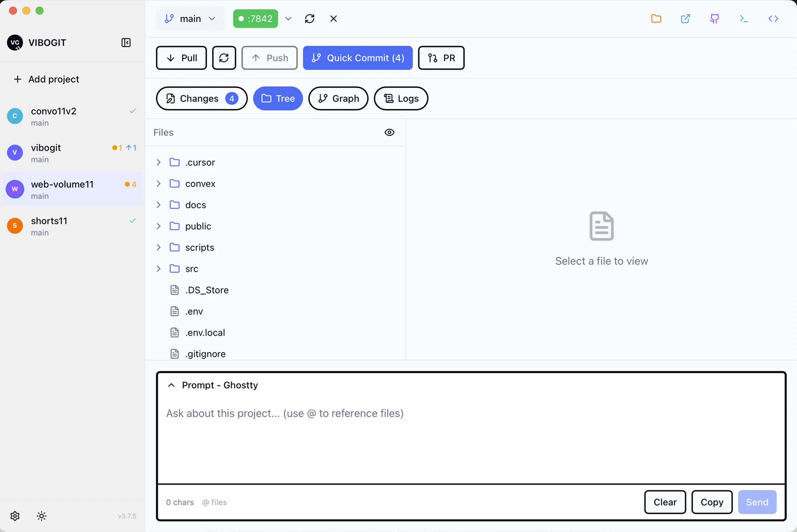Image resolution: width=797 pixels, height=532 pixels.
Task: Click the external link open icon
Action: pyautogui.click(x=685, y=19)
